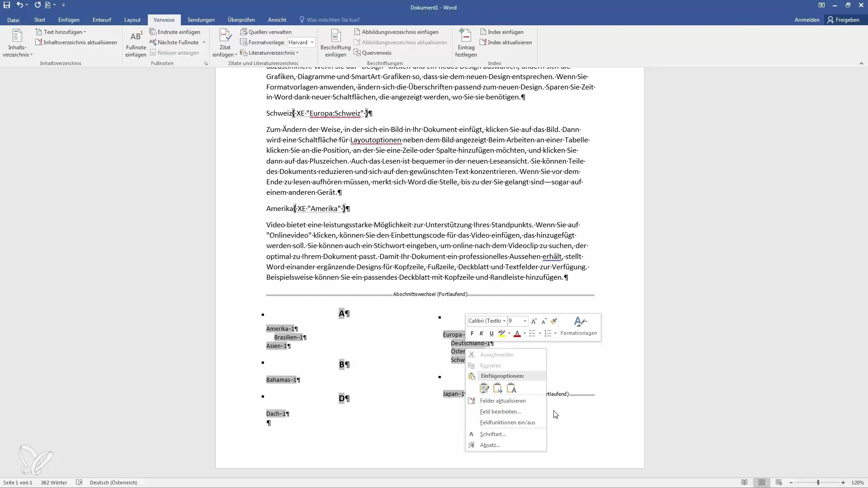Viewport: 868px width, 488px height.
Task: Refresh via the Index aktualisieren icon
Action: 483,42
